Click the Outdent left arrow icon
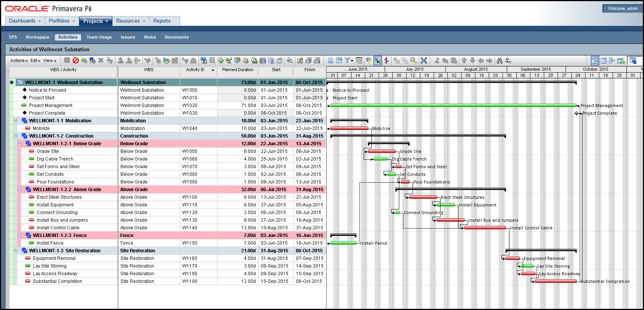The image size is (644, 310). pos(481,60)
